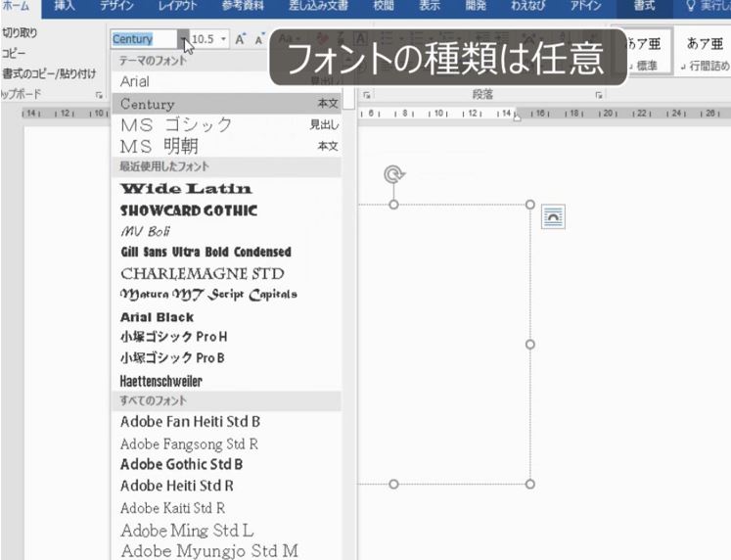Image resolution: width=731 pixels, height=560 pixels.
Task: Increase font size with the large A button
Action: (240, 39)
